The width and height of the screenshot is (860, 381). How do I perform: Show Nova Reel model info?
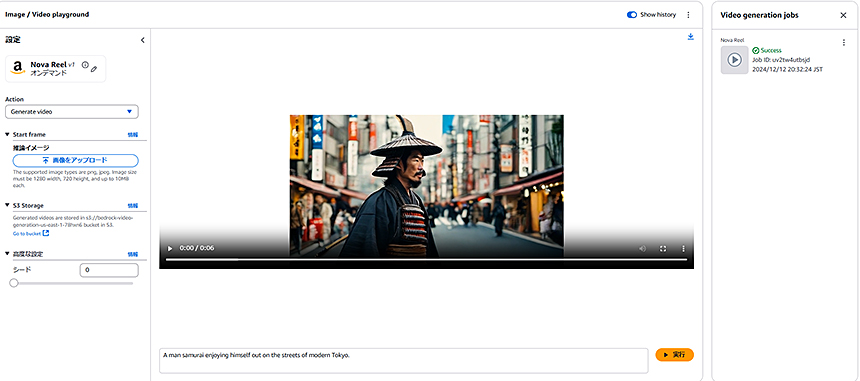85,65
